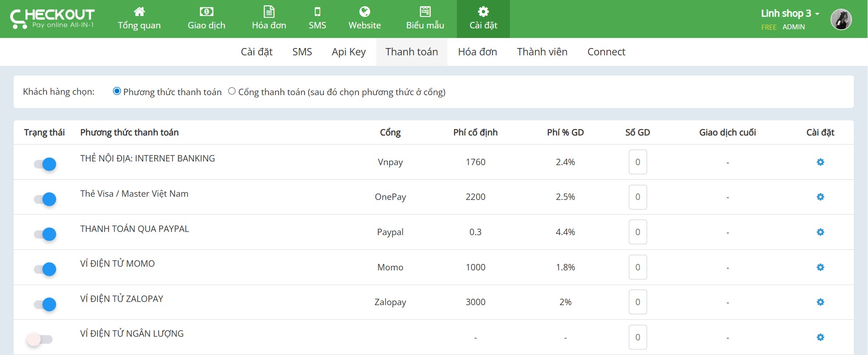This screenshot has height=355, width=868.
Task: Disable Ví điện tử Momo switch
Action: (x=45, y=269)
